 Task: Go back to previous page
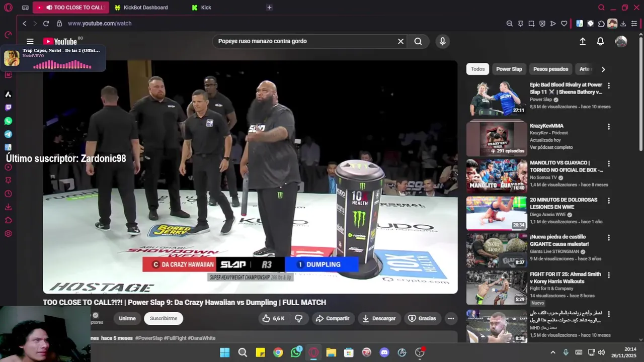tap(24, 23)
